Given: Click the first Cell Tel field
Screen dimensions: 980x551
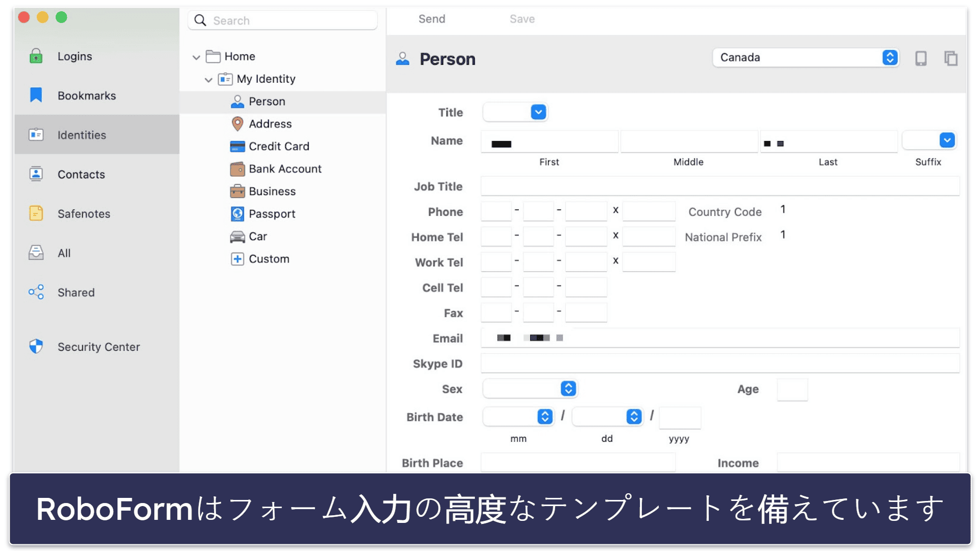Looking at the screenshot, I should click(x=496, y=287).
